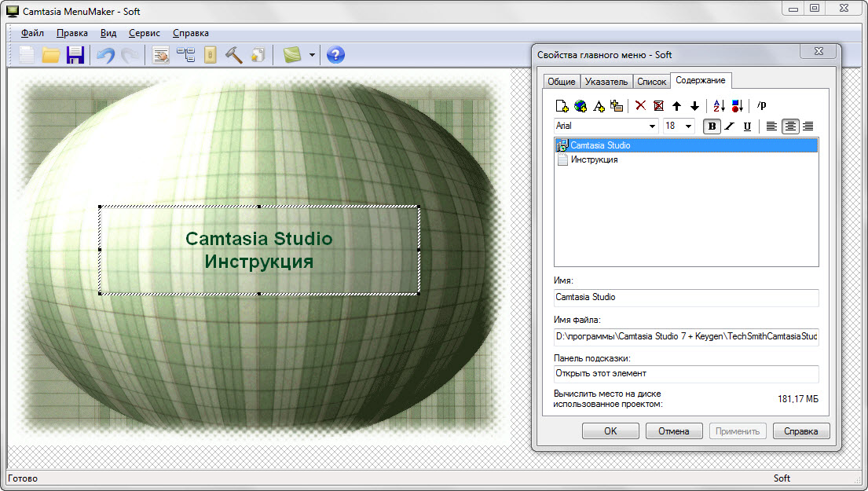The height and width of the screenshot is (491, 868).
Task: Open the blue question mark help icon
Action: (335, 55)
